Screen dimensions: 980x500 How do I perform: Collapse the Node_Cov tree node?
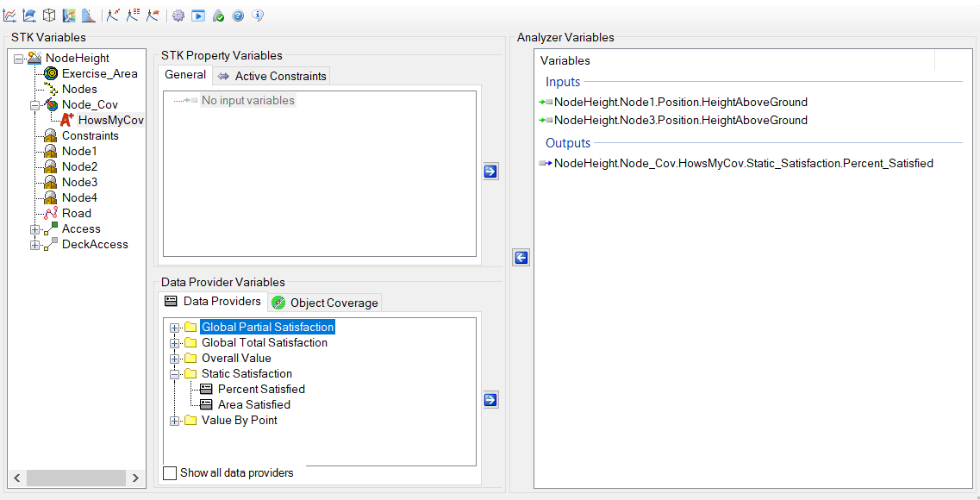pyautogui.click(x=34, y=105)
